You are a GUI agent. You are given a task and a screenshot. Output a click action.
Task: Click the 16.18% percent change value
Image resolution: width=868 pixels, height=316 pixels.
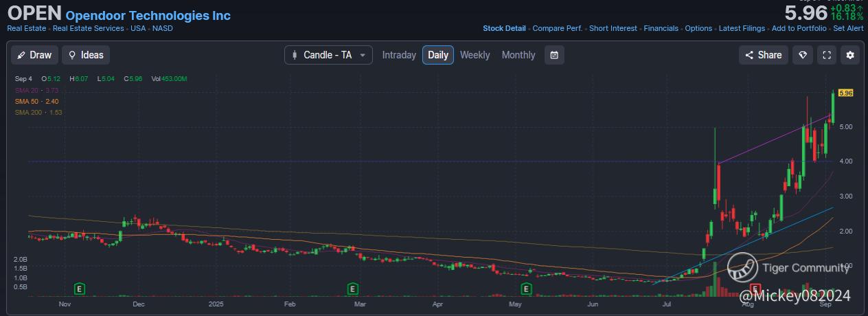click(847, 16)
